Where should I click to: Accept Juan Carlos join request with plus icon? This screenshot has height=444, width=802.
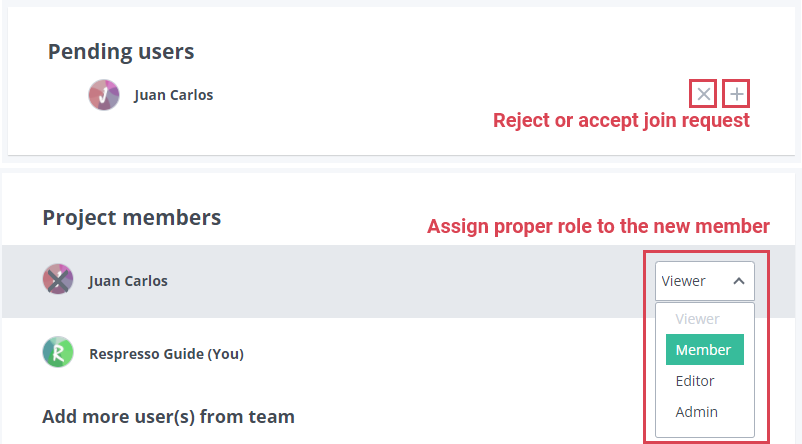(x=736, y=94)
